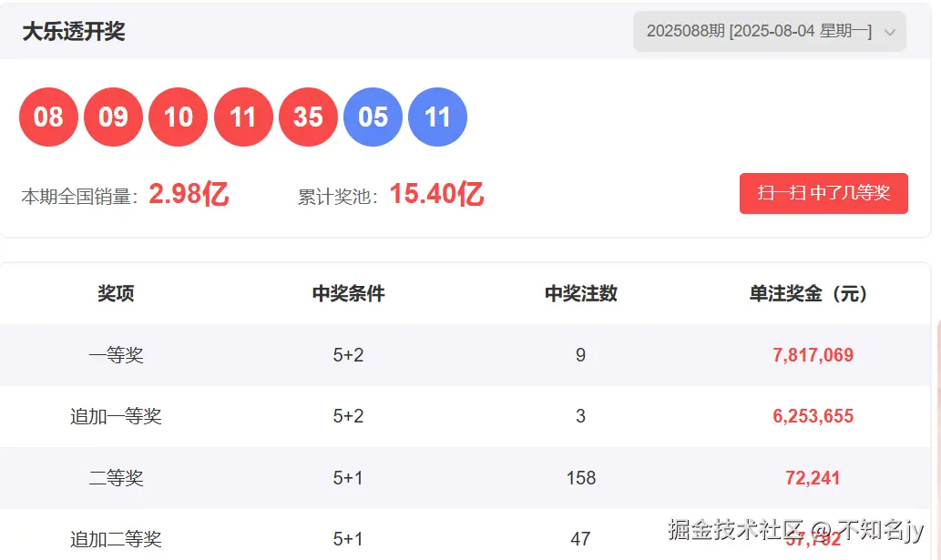Select the blue lottery ball 05
This screenshot has height=560, width=941.
click(373, 117)
